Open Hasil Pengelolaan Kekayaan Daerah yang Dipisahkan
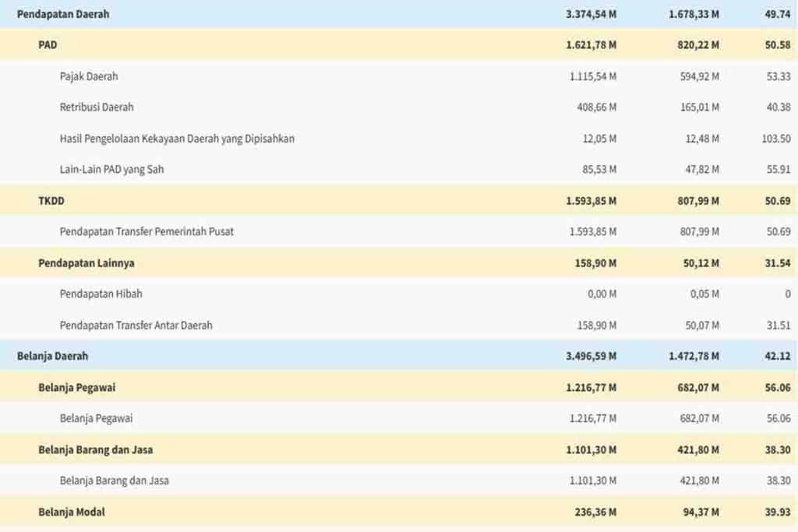The height and width of the screenshot is (532, 798). (177, 139)
